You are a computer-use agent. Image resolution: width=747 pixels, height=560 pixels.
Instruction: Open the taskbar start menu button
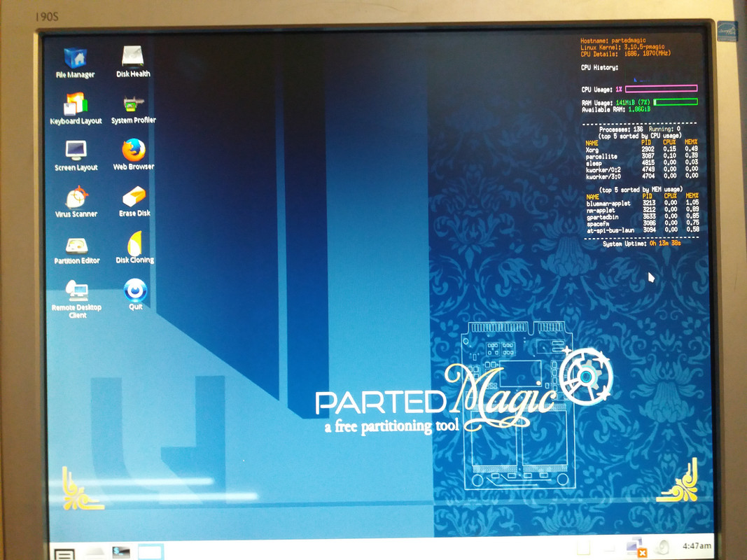click(x=65, y=554)
